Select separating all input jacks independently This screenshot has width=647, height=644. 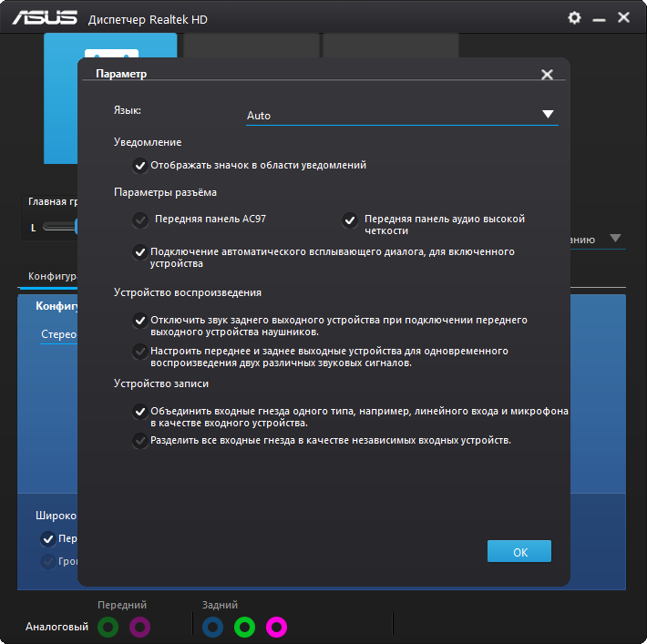coord(140,441)
